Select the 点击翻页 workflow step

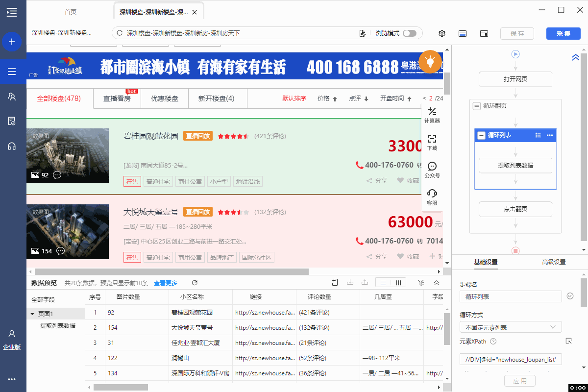point(515,209)
